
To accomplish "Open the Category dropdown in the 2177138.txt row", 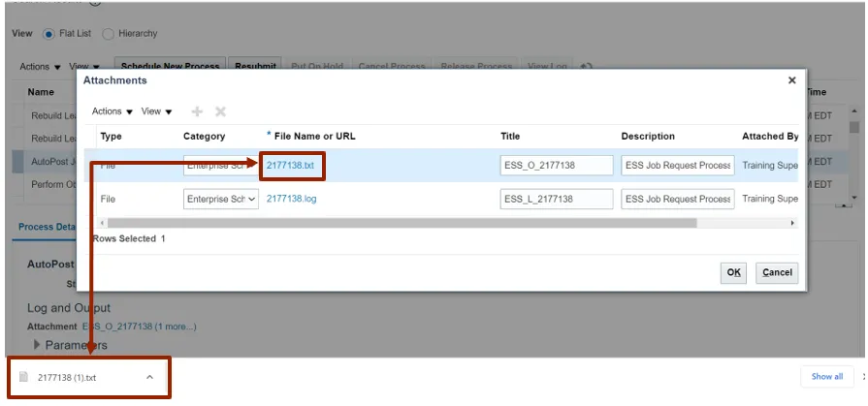I will 221,166.
